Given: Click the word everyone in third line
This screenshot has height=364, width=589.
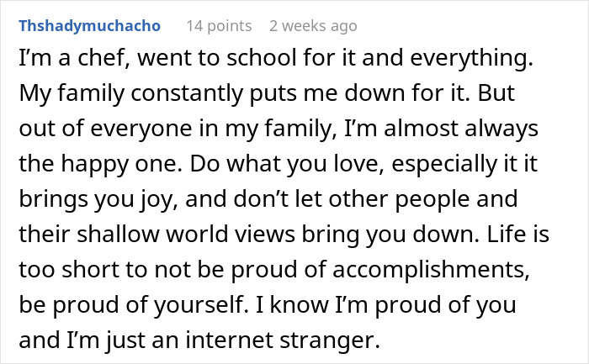Looking at the screenshot, I should pos(141,129).
